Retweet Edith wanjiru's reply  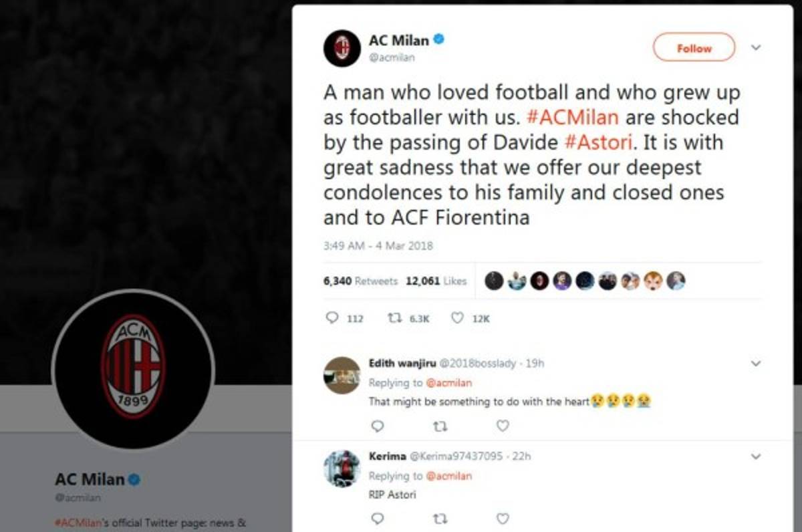[440, 426]
